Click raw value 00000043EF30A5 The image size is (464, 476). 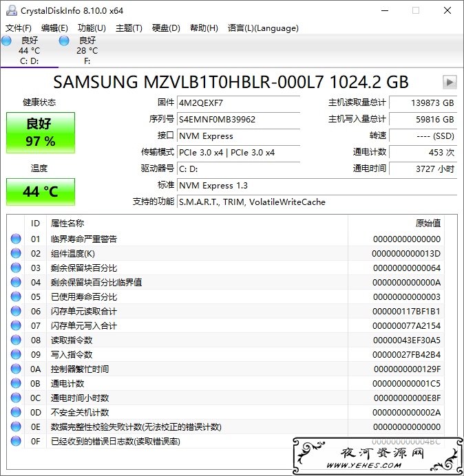point(407,340)
